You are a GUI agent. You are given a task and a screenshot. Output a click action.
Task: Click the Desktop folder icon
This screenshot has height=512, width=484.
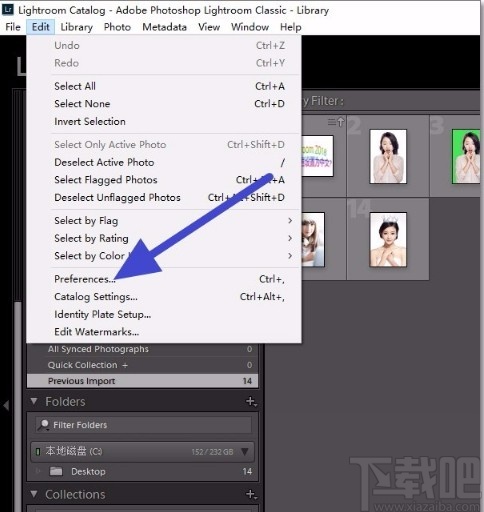pyautogui.click(x=56, y=471)
